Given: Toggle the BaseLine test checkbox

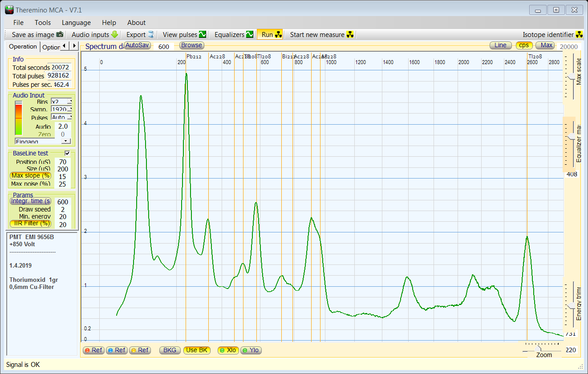Looking at the screenshot, I should pos(68,153).
